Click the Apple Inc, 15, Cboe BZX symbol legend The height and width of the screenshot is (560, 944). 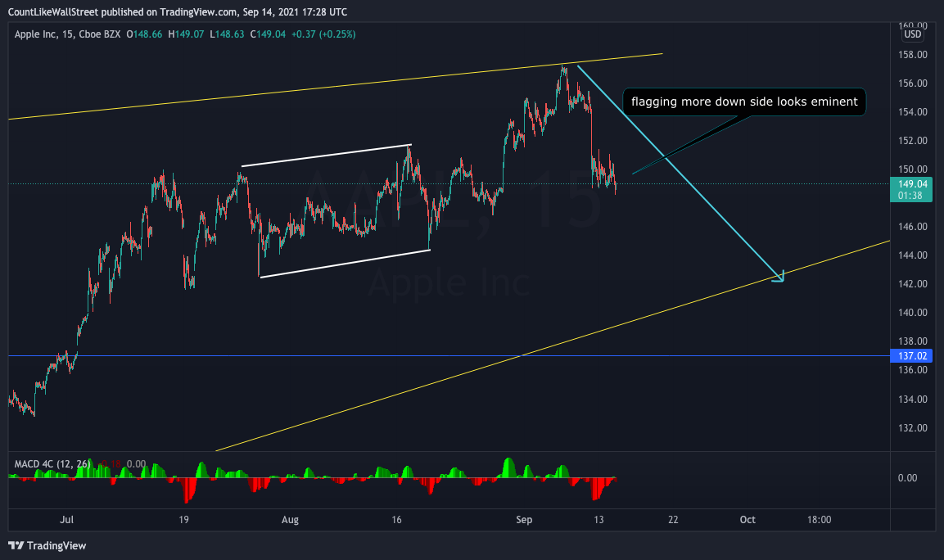(67, 34)
